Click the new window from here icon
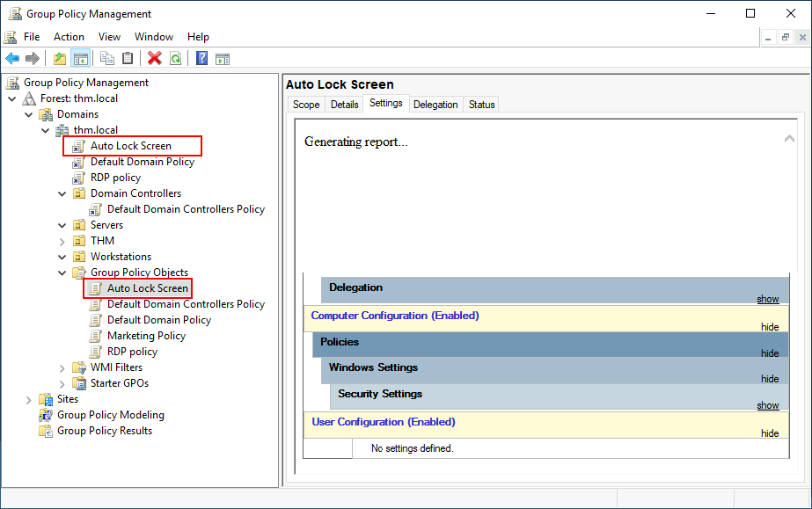Image resolution: width=812 pixels, height=509 pixels. tap(223, 58)
